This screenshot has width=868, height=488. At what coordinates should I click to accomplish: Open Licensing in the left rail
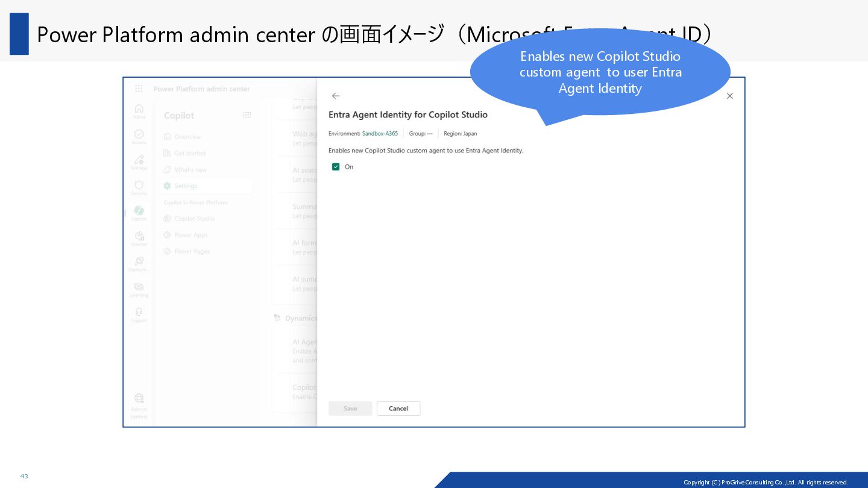pos(139,289)
